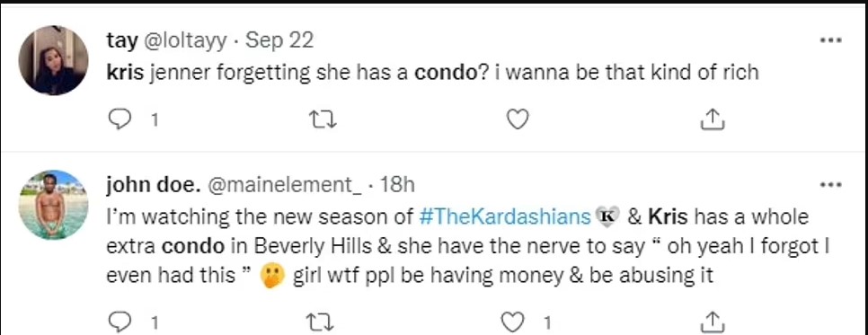This screenshot has height=335, width=868.
Task: Reply to john doe's tweet
Action: pyautogui.click(x=118, y=322)
